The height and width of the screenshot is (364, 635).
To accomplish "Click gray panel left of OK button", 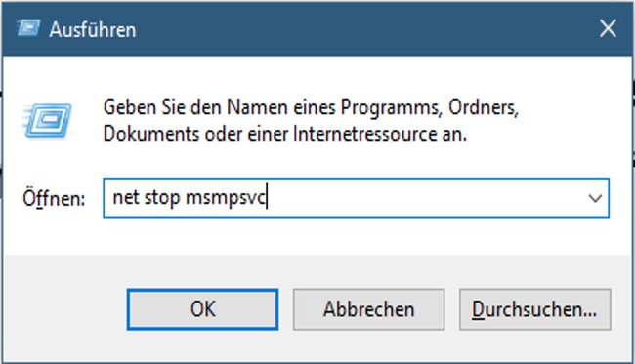I will point(64,309).
